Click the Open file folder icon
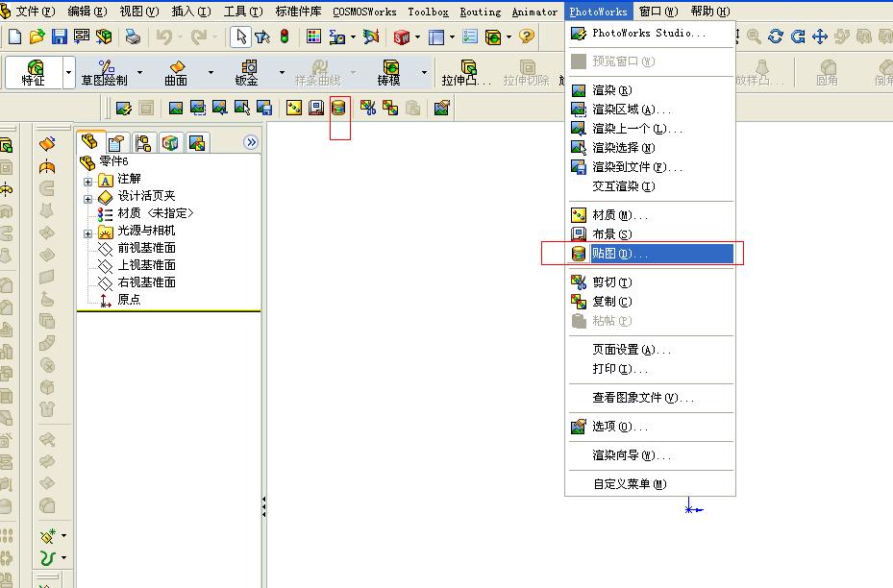Image resolution: width=893 pixels, height=588 pixels. 37,37
